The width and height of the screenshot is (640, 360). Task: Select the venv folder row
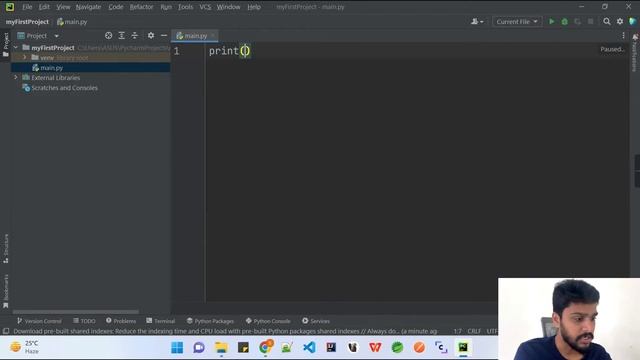pos(91,58)
